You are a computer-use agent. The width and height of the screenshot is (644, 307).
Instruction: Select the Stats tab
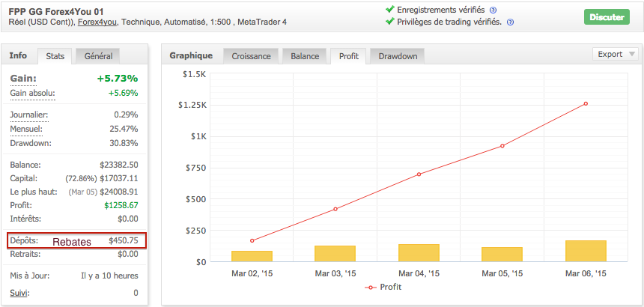point(55,56)
